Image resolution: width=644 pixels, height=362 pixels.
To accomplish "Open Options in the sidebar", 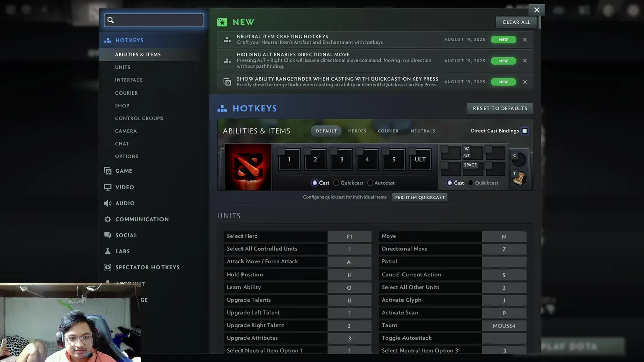I will 127,156.
